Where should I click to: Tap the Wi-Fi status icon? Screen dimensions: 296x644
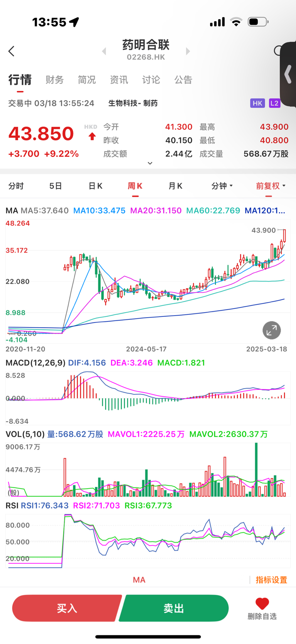[x=236, y=22]
